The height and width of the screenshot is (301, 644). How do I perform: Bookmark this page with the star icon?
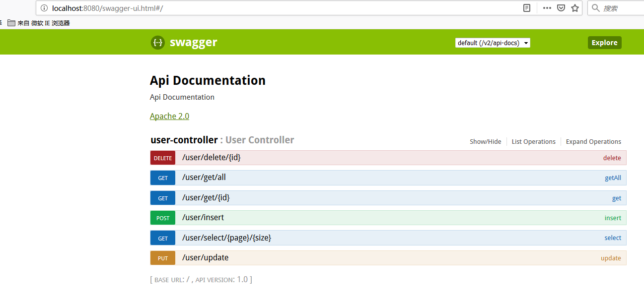[575, 8]
